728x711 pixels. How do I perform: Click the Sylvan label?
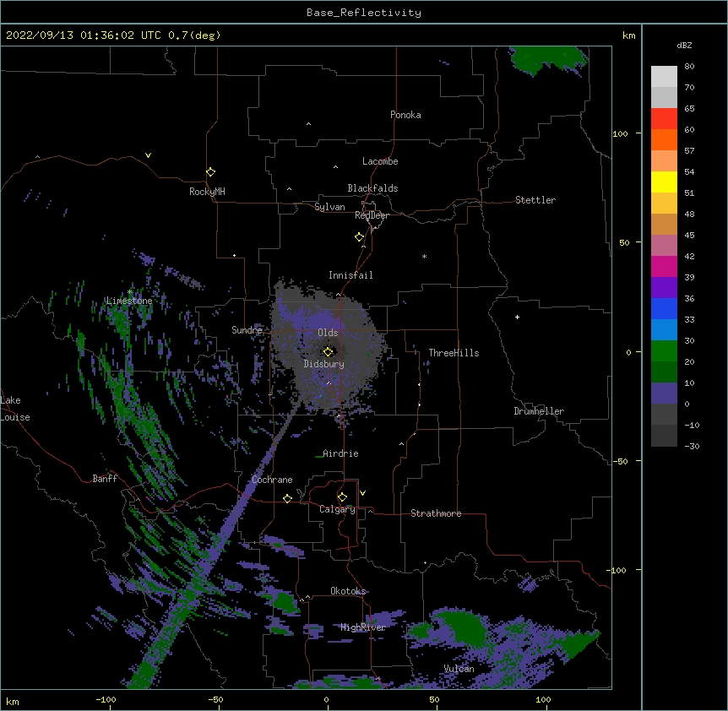click(329, 207)
